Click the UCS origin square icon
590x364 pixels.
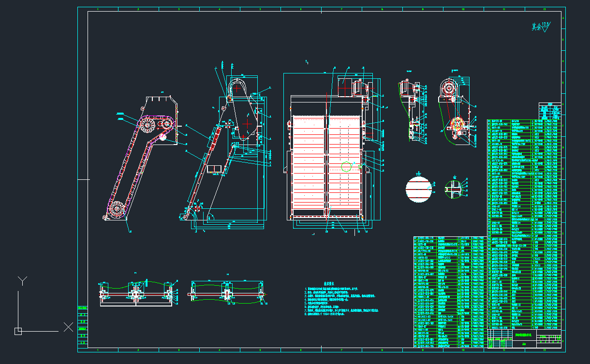pyautogui.click(x=18, y=331)
